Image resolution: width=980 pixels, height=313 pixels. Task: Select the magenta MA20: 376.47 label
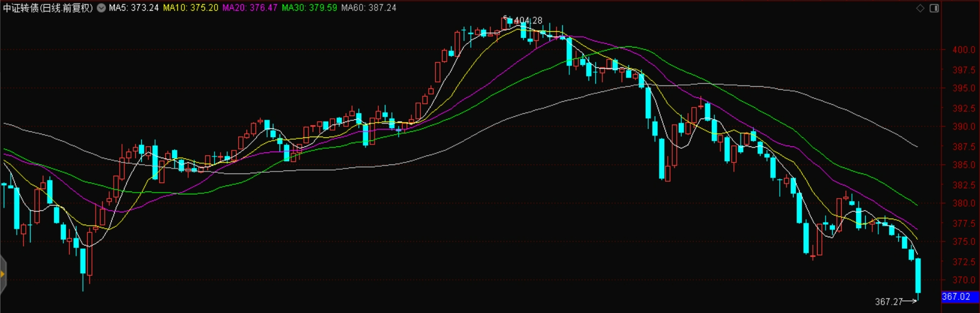click(250, 8)
